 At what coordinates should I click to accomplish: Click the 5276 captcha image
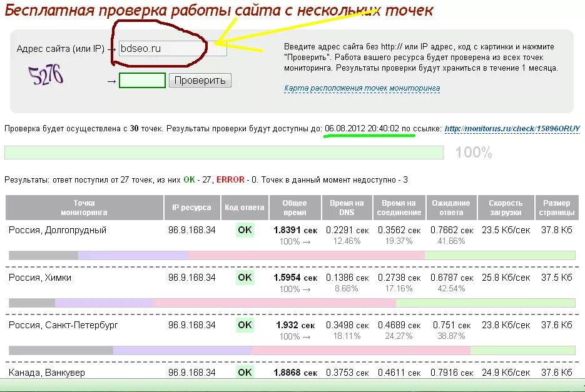(x=46, y=75)
